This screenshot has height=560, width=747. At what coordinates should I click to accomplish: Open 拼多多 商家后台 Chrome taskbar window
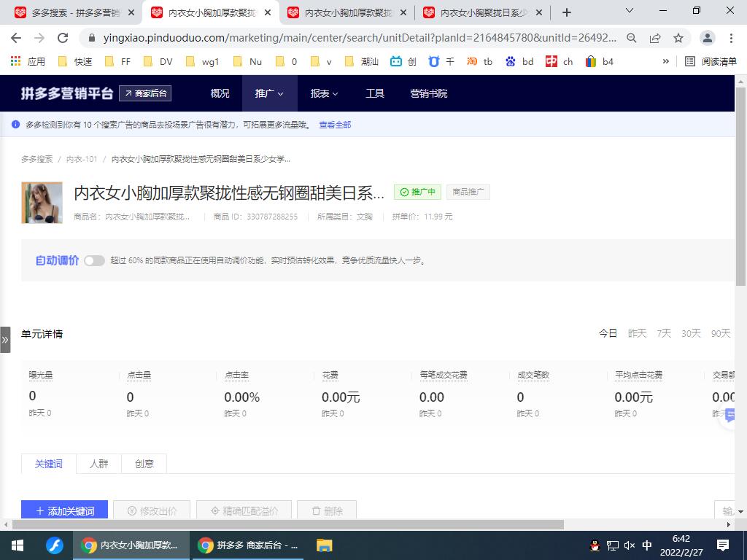coord(247,545)
